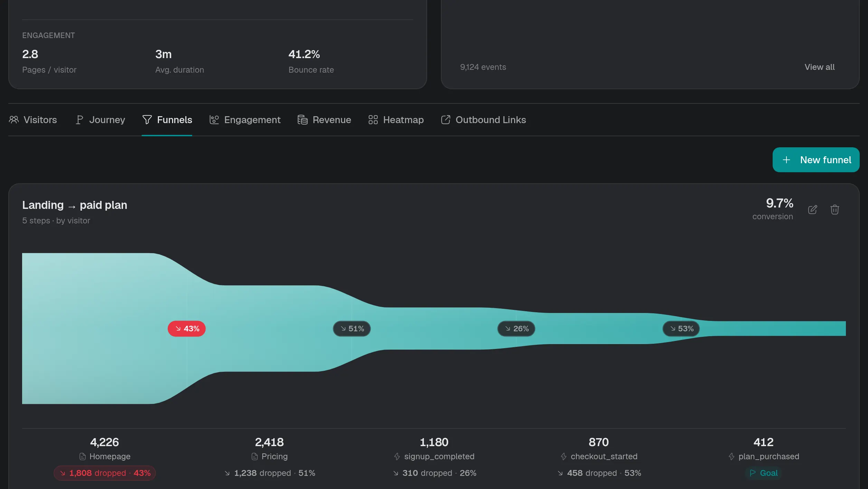Click the checkout_started step label
Image resolution: width=868 pixels, height=489 pixels.
(604, 456)
